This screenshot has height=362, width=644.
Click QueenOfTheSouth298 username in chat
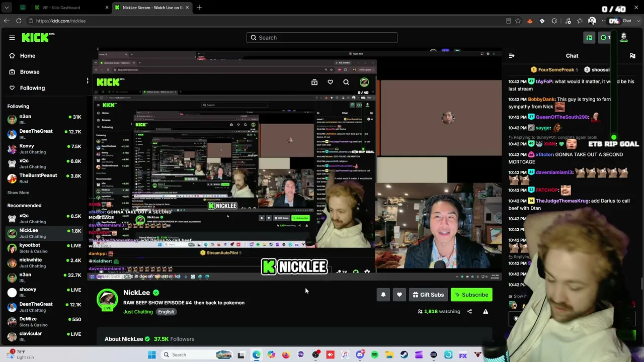pos(562,117)
